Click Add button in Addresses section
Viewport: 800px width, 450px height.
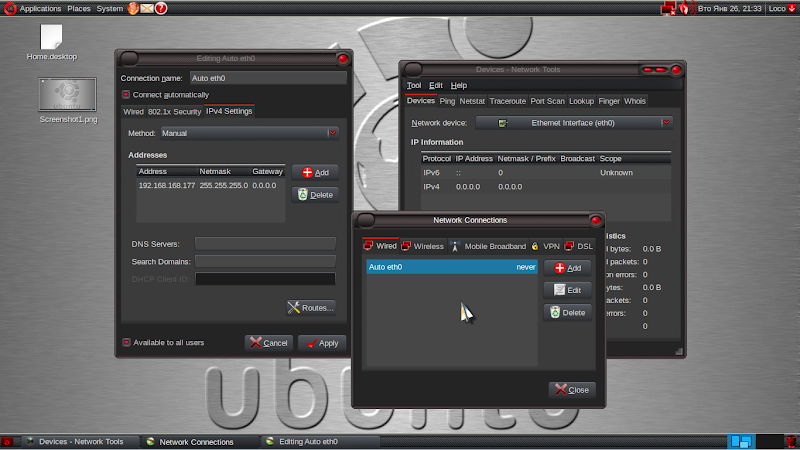[x=315, y=172]
